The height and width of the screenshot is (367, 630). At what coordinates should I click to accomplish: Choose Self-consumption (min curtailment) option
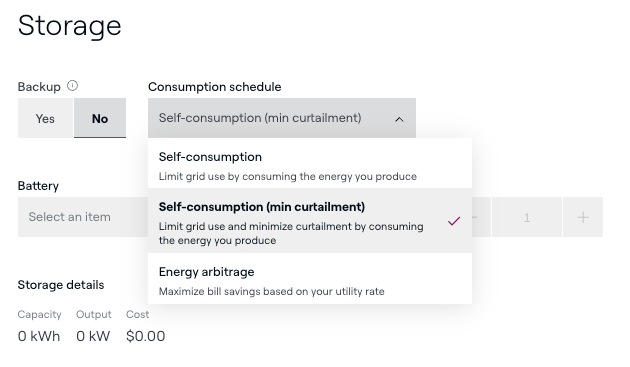coord(310,220)
